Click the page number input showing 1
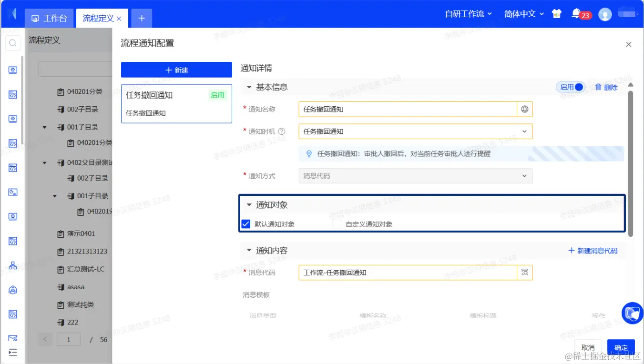The height and width of the screenshot is (364, 644). (x=69, y=340)
